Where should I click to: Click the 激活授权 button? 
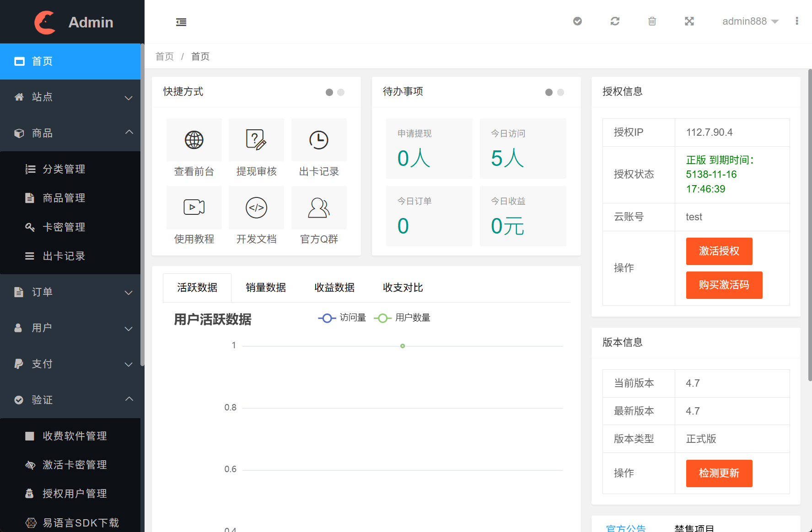(x=719, y=251)
